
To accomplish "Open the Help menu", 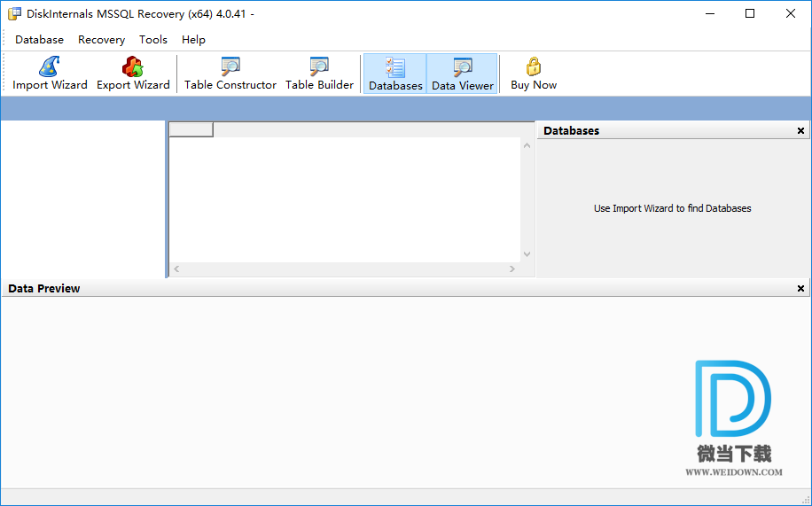I will pos(193,40).
